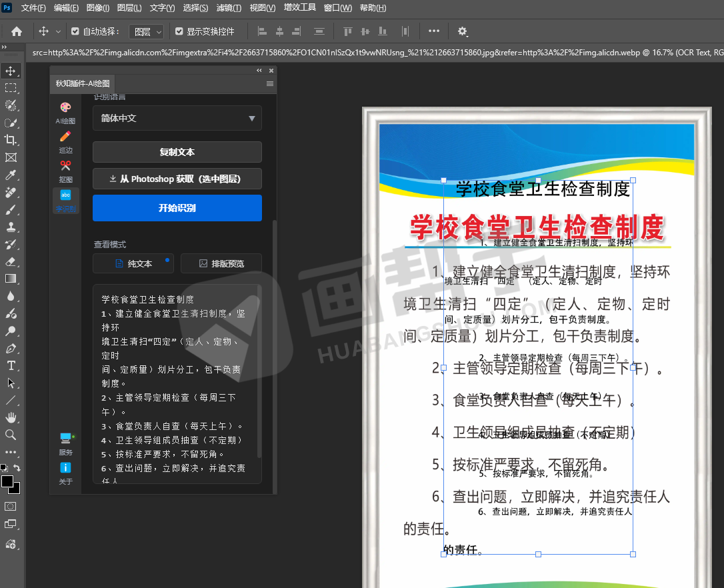Toggle the 自动选择 checkbox
The image size is (724, 588).
pyautogui.click(x=75, y=31)
